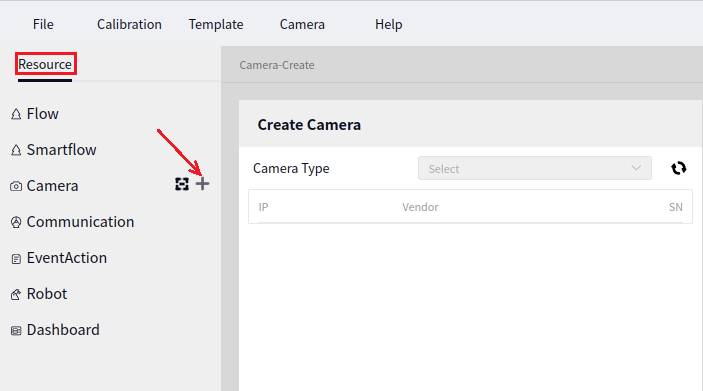The image size is (703, 391).
Task: Click the Flow bell icon
Action: (16, 114)
